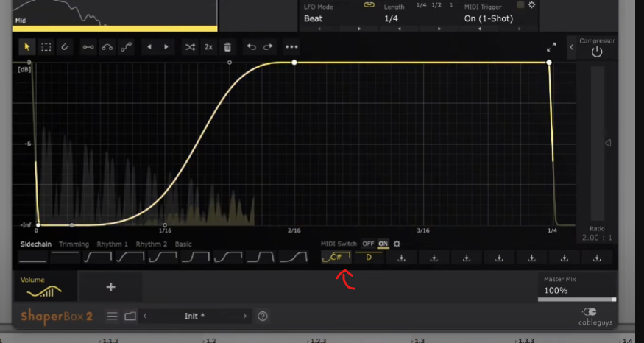Select the pointer edit tool
Viewport: 644px width, 343px height.
click(27, 47)
